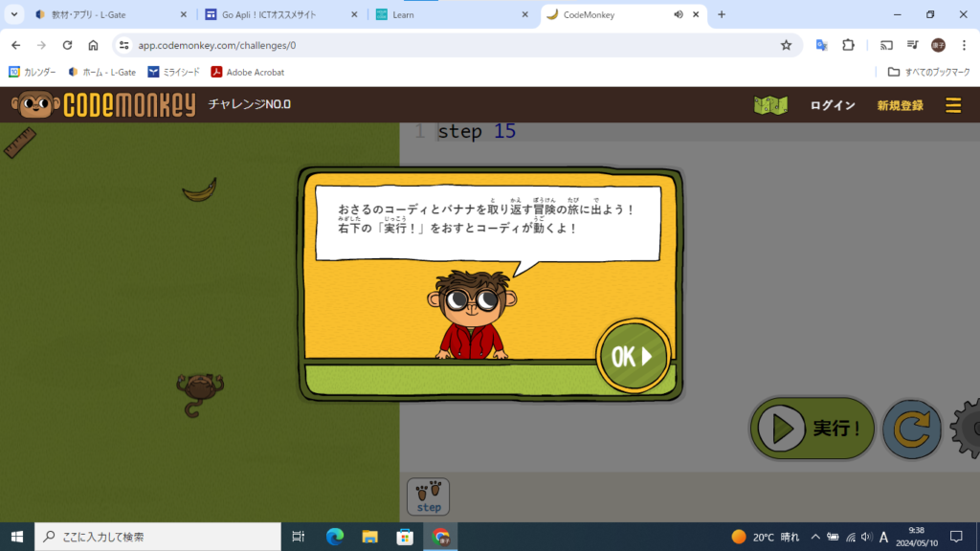This screenshot has height=551, width=980.
Task: Reset the challenge with the circular arrow button
Action: [x=911, y=430]
